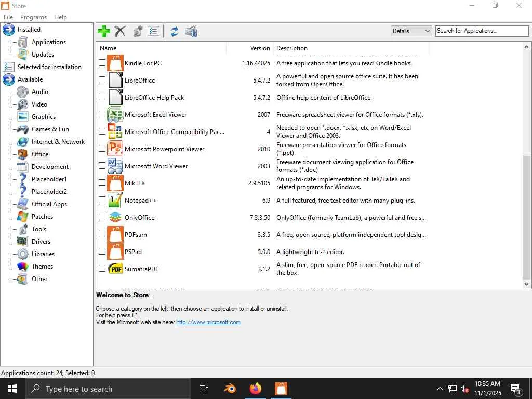
Task: Click the blue refresh arrows icon
Action: tap(175, 31)
